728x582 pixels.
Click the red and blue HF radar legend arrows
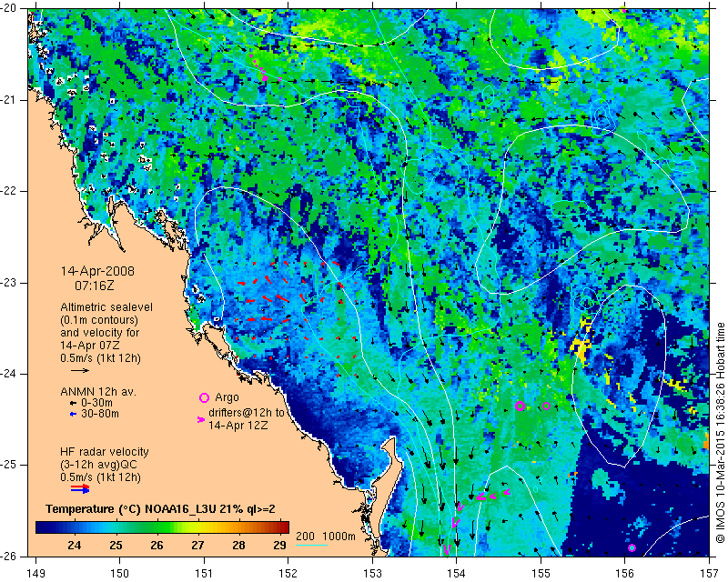80,488
